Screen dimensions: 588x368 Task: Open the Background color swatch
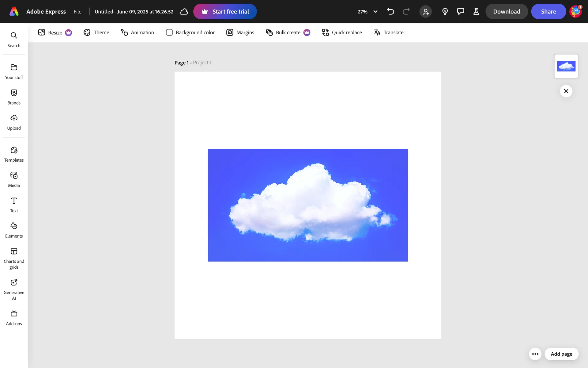coord(169,33)
